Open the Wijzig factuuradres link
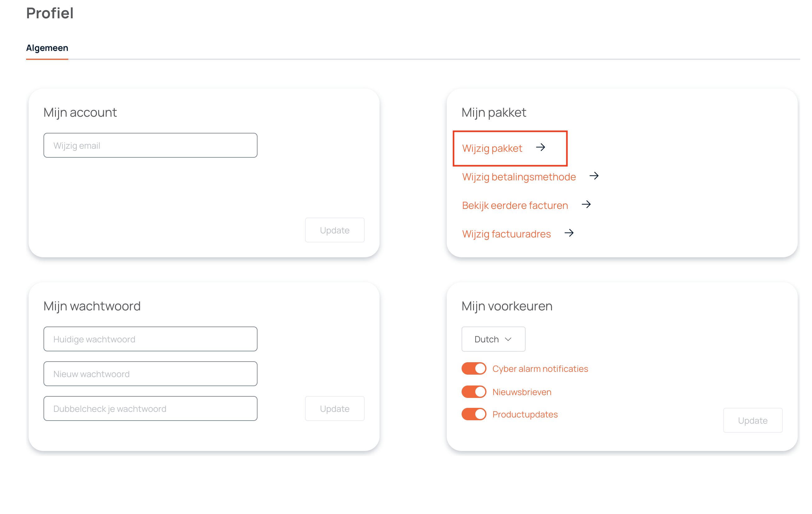Image resolution: width=812 pixels, height=514 pixels. click(x=506, y=234)
